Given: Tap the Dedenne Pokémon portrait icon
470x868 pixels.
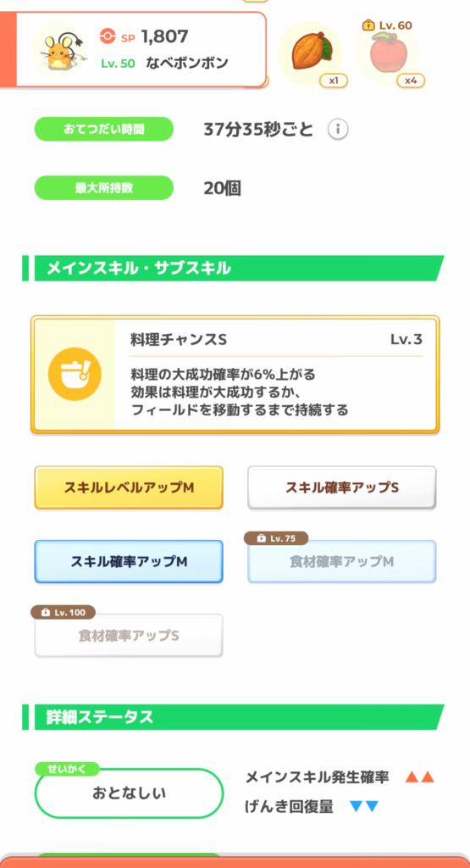Looking at the screenshot, I should [x=58, y=51].
